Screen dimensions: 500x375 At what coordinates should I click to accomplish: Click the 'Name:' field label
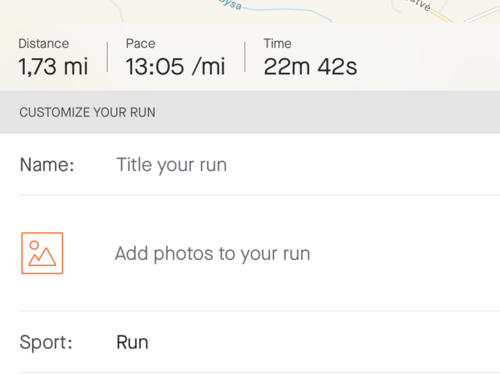coord(47,165)
